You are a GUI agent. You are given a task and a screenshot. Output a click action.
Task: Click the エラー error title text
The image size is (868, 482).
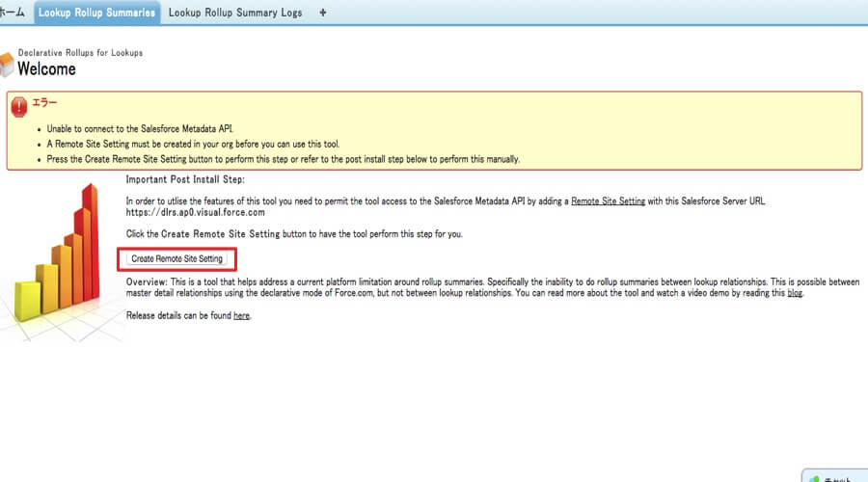point(45,101)
